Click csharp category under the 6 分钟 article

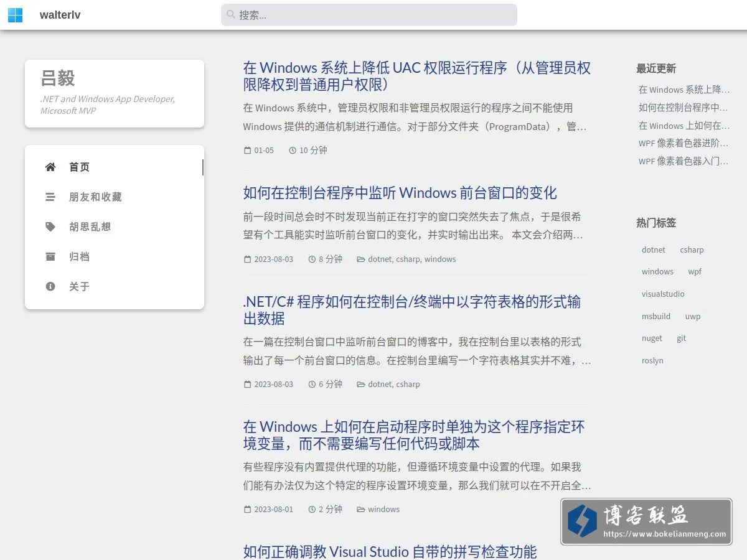click(408, 384)
